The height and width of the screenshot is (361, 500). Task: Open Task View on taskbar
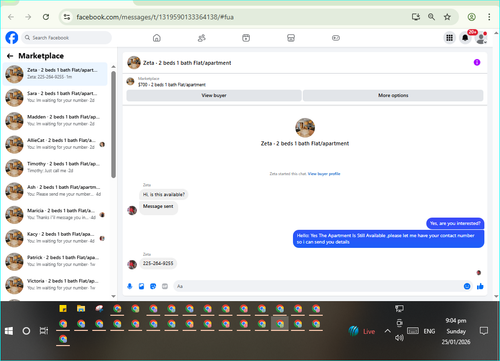(44, 331)
